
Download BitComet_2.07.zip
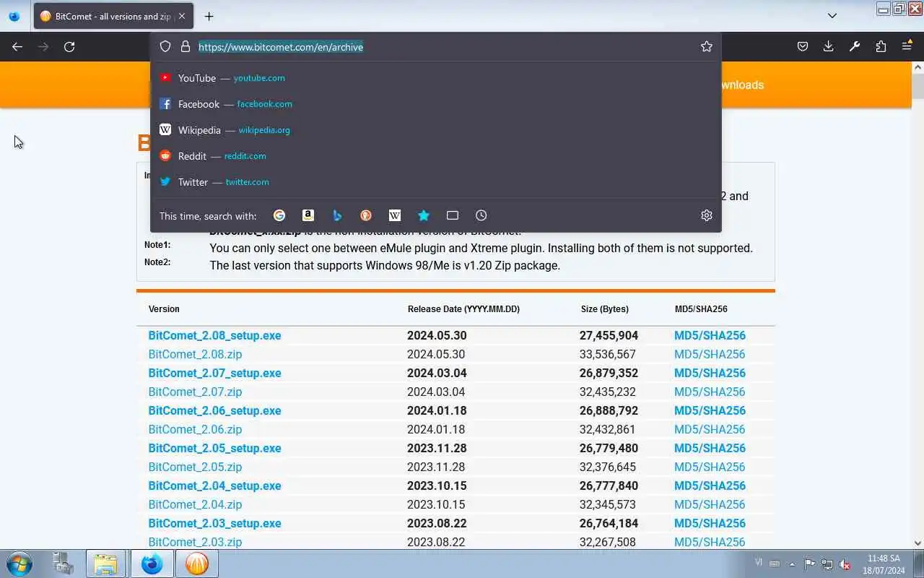click(195, 392)
